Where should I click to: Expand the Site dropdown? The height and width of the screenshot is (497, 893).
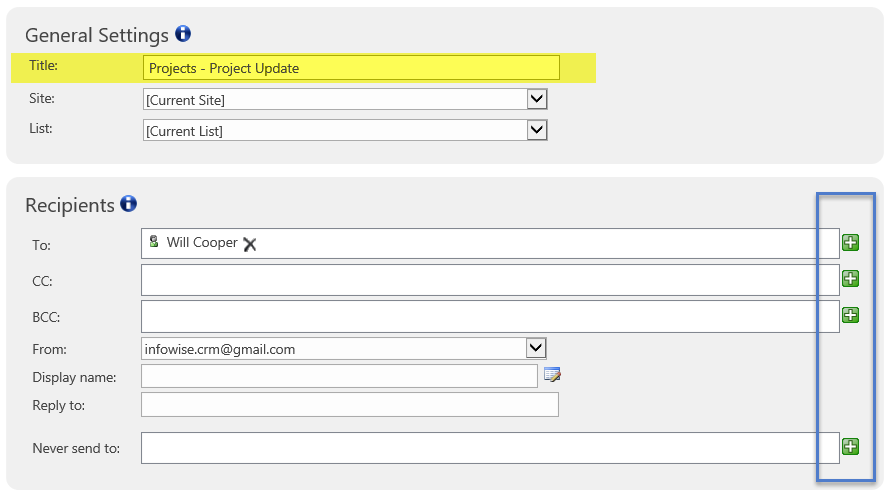click(536, 99)
